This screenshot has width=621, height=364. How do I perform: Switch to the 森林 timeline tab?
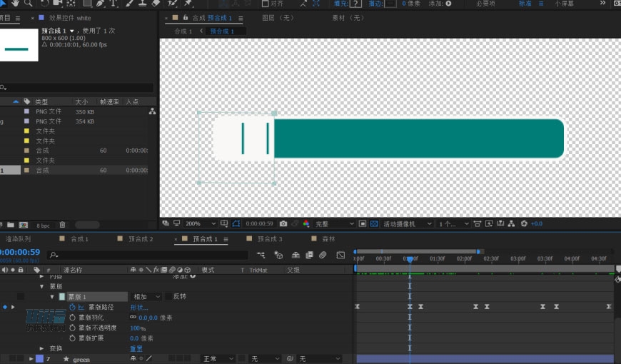328,239
